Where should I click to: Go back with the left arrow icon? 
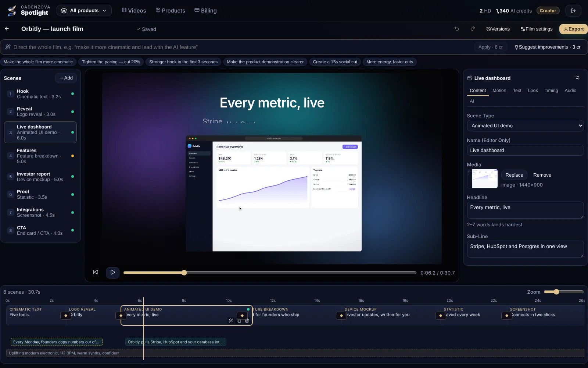pos(7,29)
